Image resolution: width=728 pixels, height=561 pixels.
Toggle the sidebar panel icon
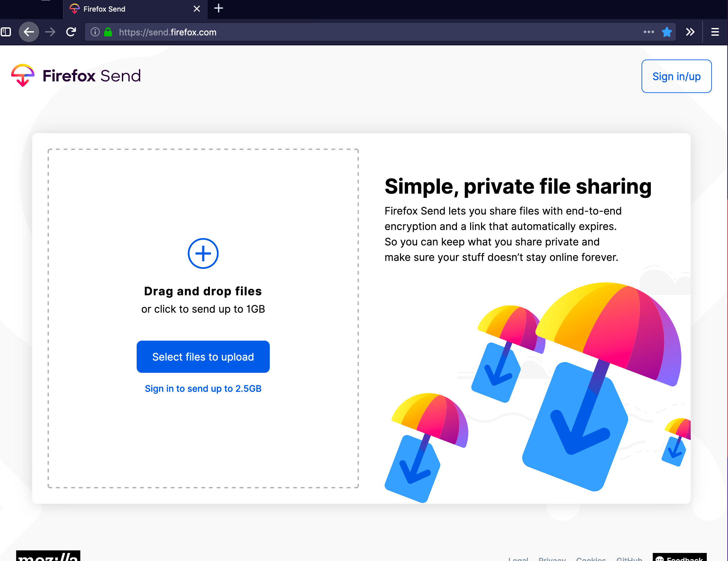point(6,32)
